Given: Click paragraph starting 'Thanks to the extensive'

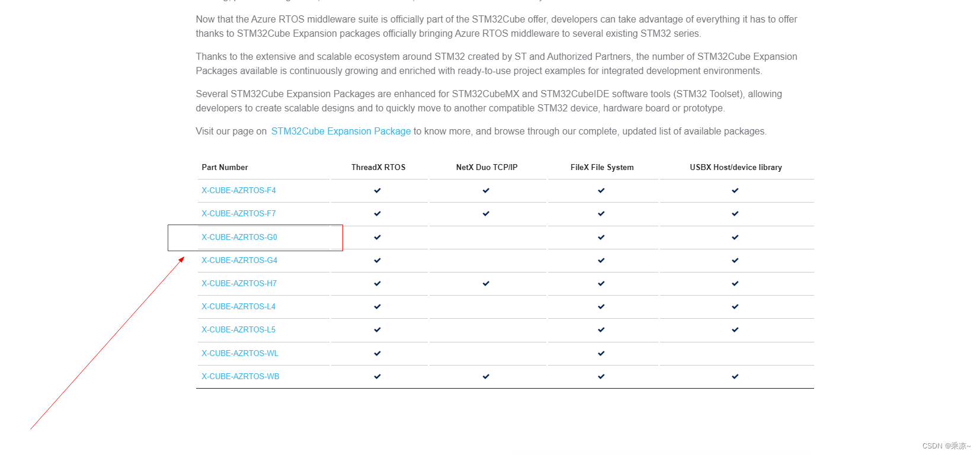Looking at the screenshot, I should tap(497, 63).
